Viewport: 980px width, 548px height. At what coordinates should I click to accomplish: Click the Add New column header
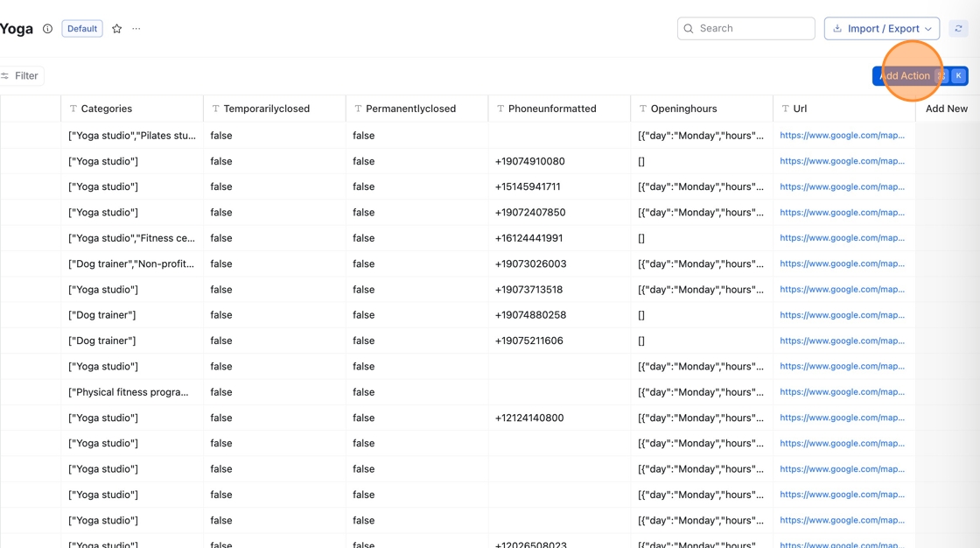click(946, 109)
